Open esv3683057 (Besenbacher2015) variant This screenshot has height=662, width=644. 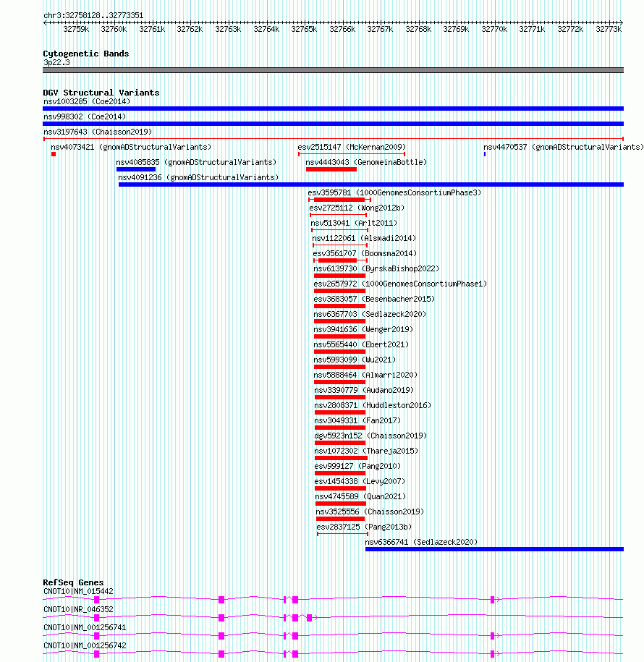point(374,300)
